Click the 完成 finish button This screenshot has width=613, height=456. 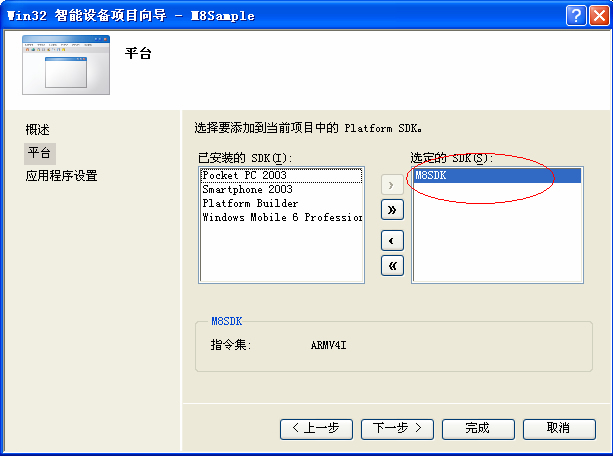[x=478, y=429]
